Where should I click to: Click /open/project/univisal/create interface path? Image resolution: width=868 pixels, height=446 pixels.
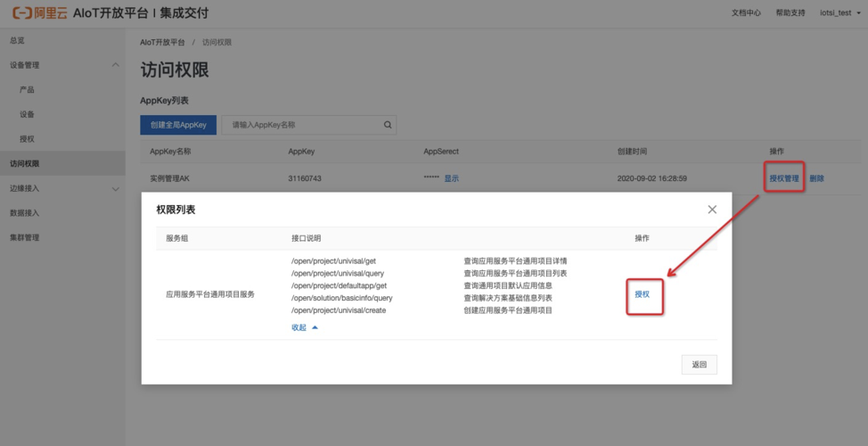(x=339, y=310)
